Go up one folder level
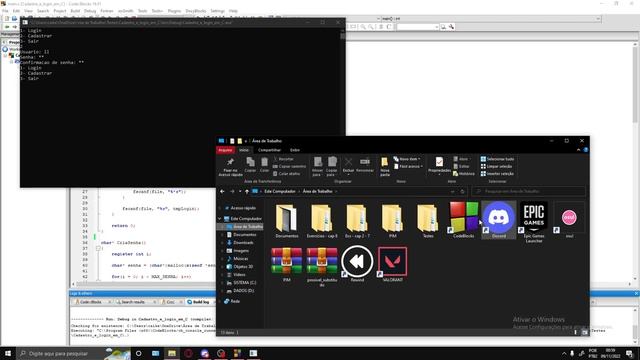This screenshot has height=360, width=640. coord(247,191)
